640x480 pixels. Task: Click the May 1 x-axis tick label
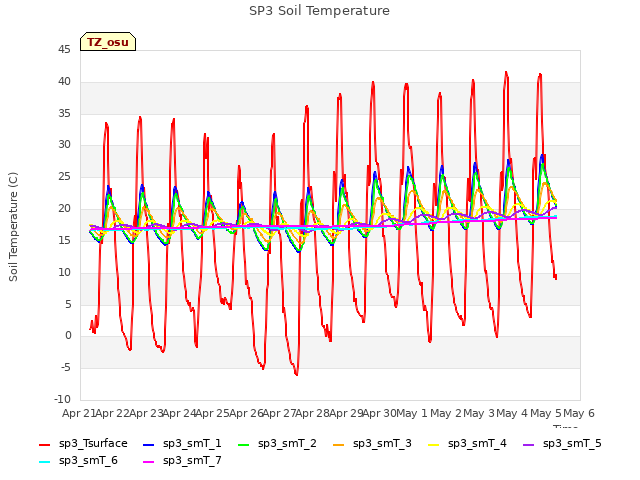(412, 413)
